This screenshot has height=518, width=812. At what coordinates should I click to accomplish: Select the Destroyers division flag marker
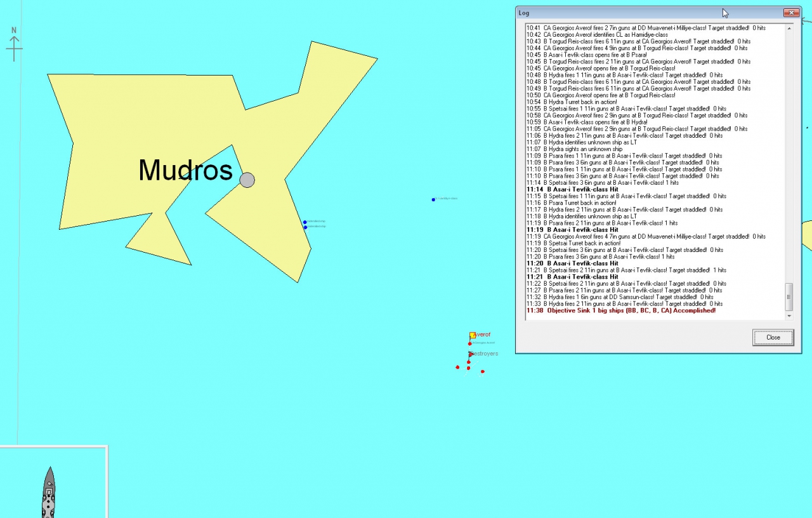point(471,354)
